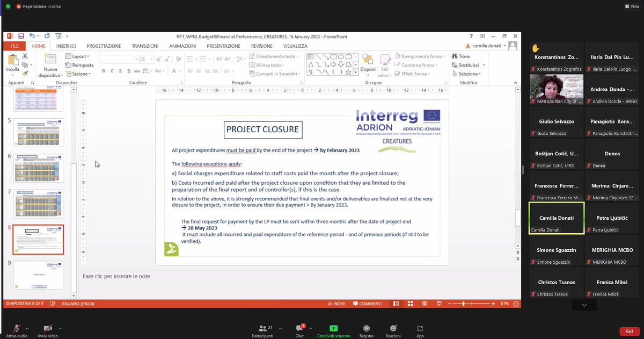Switch to normal view in status bar
The width and height of the screenshot is (644, 339).
[396, 304]
